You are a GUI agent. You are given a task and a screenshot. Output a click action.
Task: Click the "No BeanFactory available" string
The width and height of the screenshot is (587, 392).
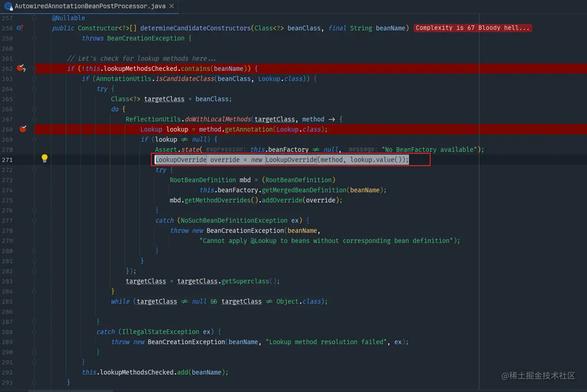pos(429,150)
